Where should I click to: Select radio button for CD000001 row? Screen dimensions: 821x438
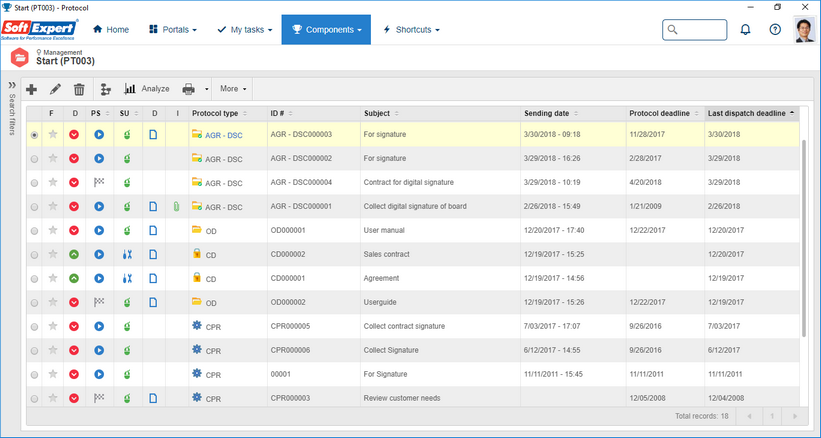click(35, 279)
